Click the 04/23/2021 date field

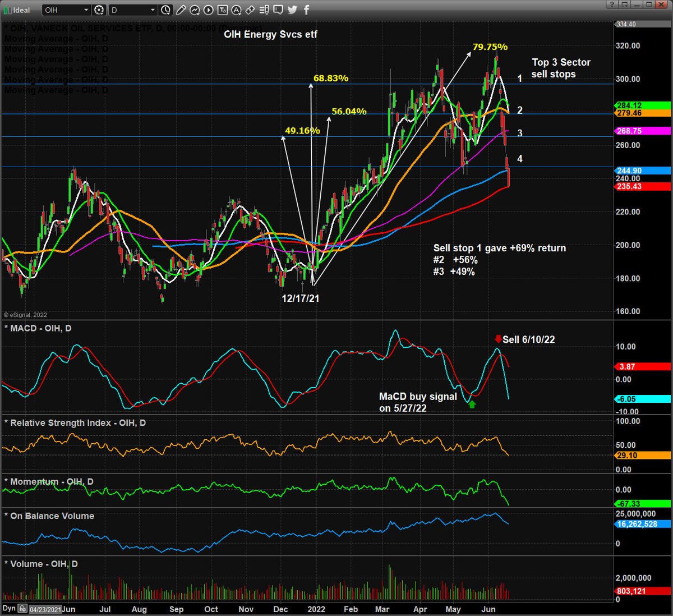pyautogui.click(x=45, y=610)
